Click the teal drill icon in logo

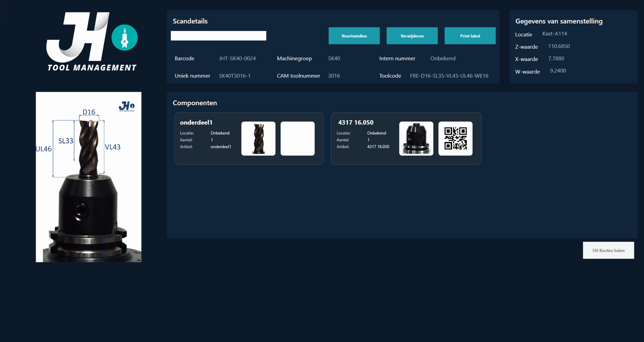pyautogui.click(x=125, y=38)
